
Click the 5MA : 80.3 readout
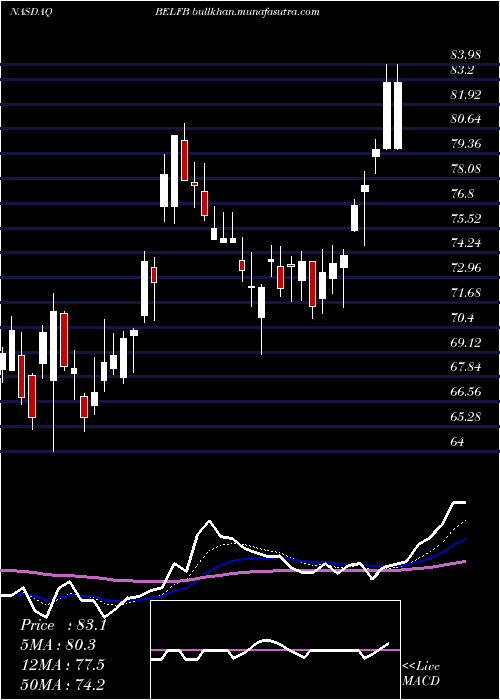point(58,645)
